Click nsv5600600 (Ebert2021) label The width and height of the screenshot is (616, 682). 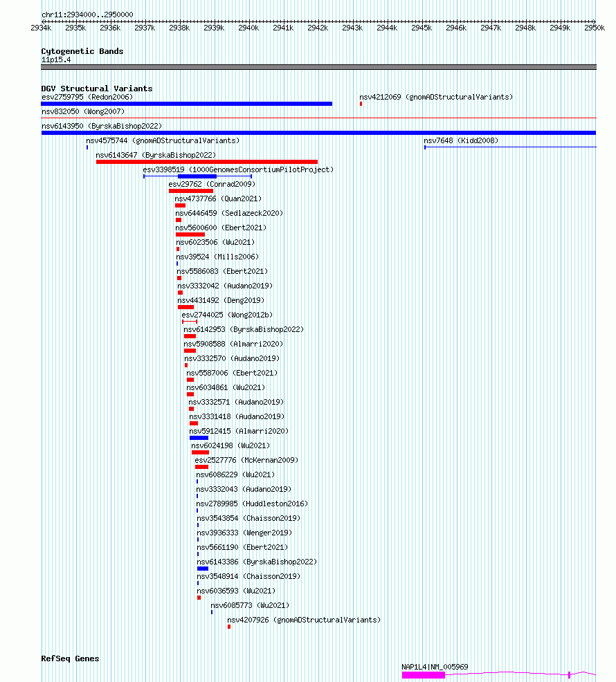click(221, 228)
